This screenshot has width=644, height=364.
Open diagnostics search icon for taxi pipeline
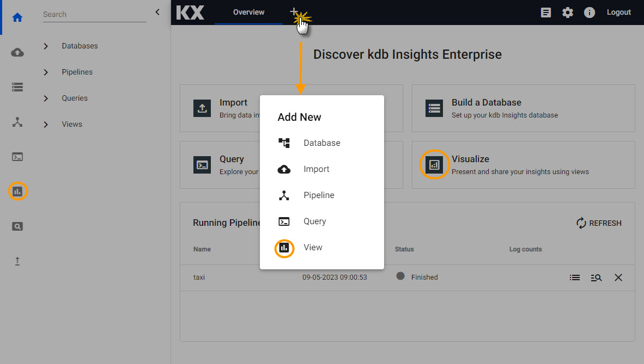click(x=597, y=278)
